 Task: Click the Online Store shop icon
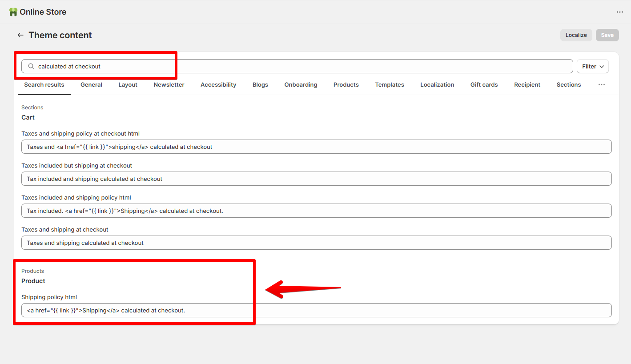pos(13,12)
